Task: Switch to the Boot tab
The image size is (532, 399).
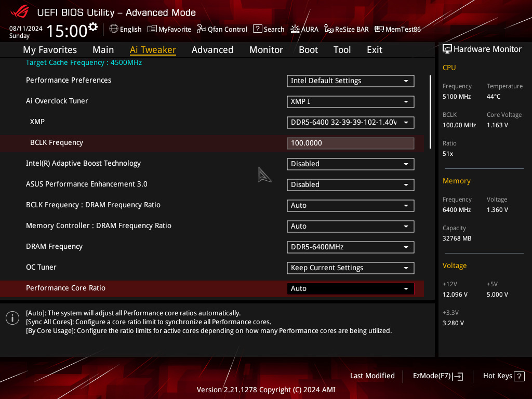Action: click(308, 49)
